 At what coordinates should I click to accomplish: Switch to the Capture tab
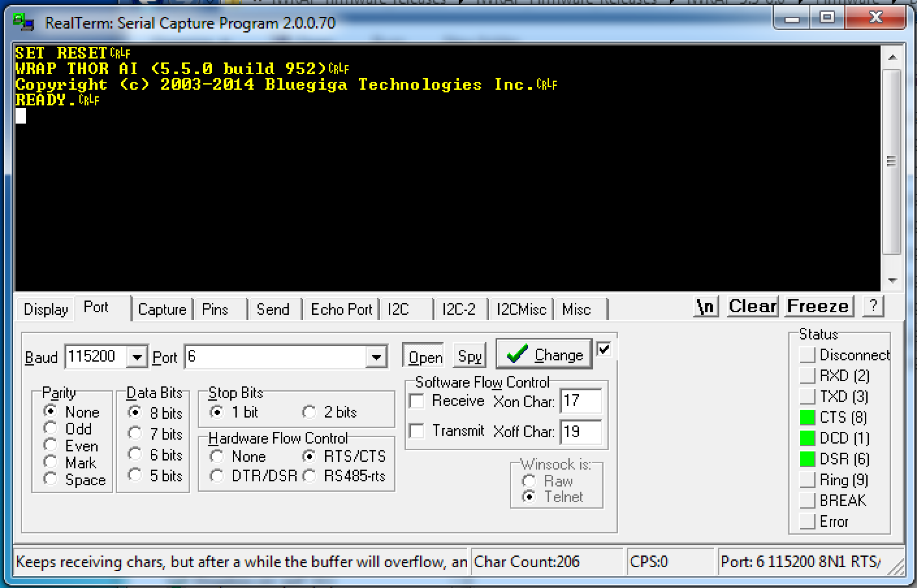pos(162,309)
